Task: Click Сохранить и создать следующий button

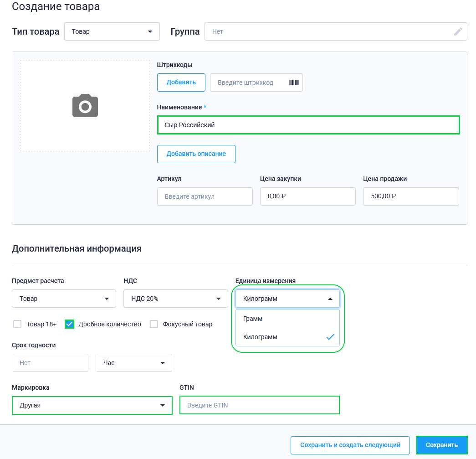Action: (350, 445)
